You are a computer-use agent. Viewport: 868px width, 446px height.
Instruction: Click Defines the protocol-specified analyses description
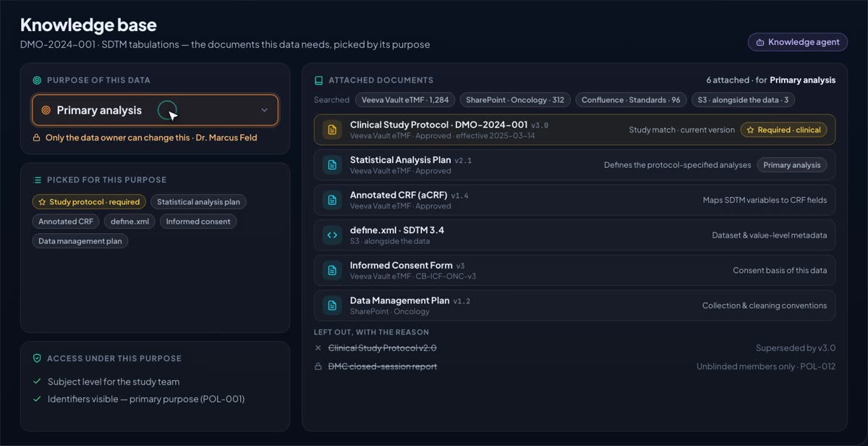(x=678, y=165)
